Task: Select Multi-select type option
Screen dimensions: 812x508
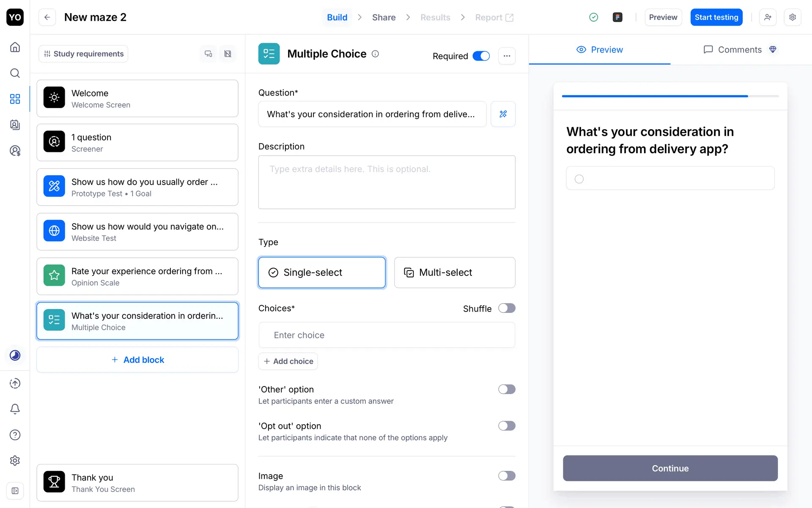Action: click(455, 273)
